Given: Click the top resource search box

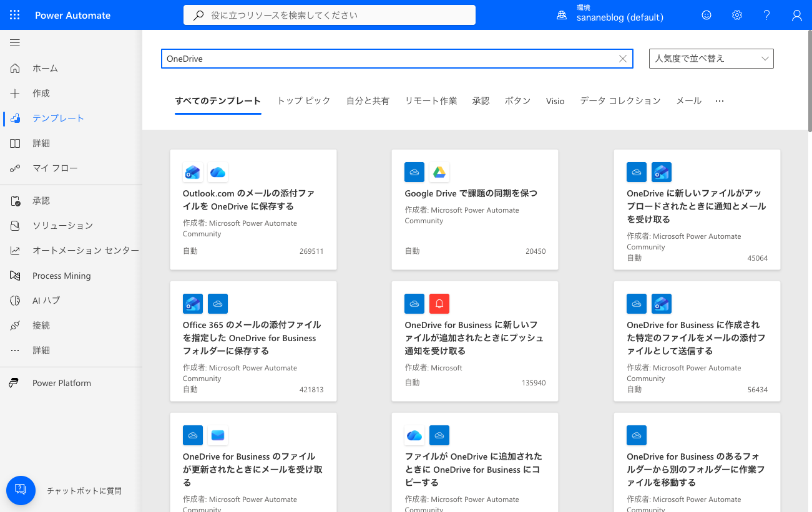Looking at the screenshot, I should (x=330, y=15).
